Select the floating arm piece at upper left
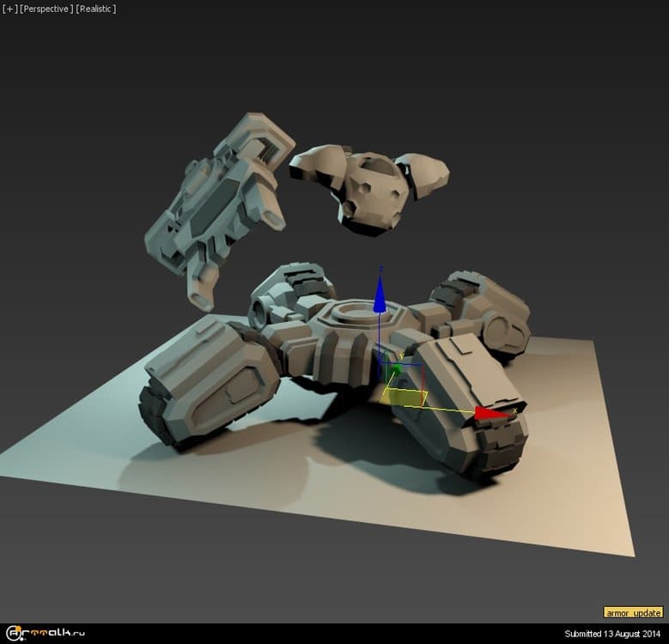This screenshot has height=644, width=669. [219, 202]
